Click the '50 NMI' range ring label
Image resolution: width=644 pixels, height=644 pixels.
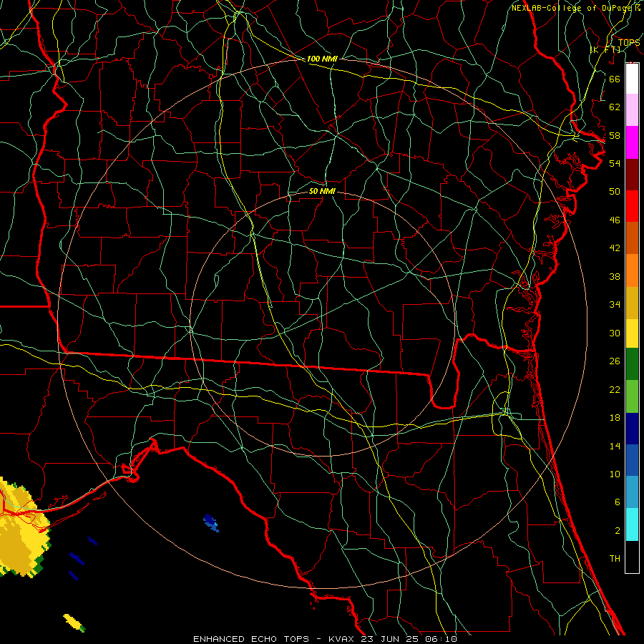(322, 191)
